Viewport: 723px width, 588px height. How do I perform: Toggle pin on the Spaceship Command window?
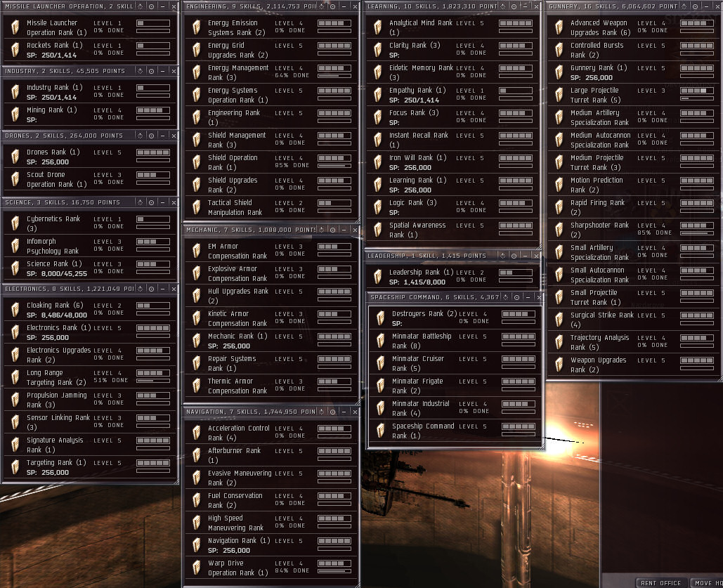tap(516, 297)
